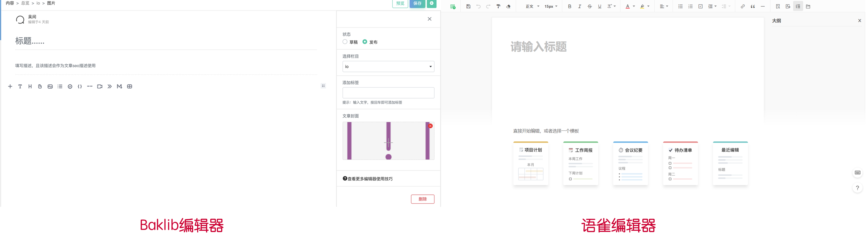Insert a hyperlink in Yuque
Image resolution: width=868 pixels, height=250 pixels.
743,6
